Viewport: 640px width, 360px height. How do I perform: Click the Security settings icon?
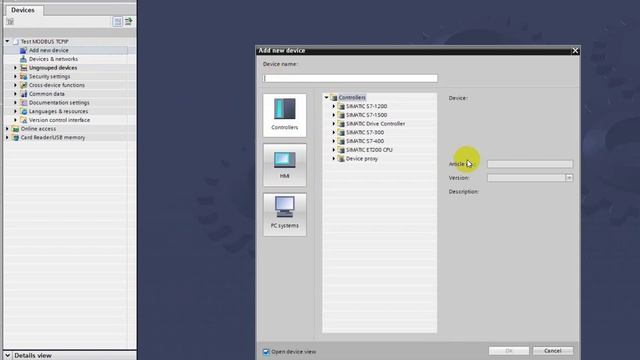click(24, 76)
